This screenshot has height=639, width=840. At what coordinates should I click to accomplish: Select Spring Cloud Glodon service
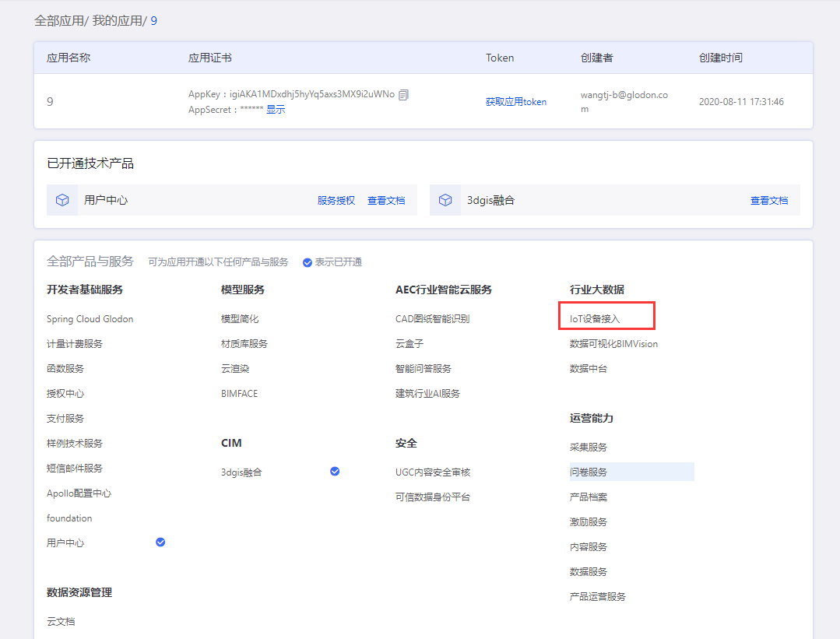[90, 319]
